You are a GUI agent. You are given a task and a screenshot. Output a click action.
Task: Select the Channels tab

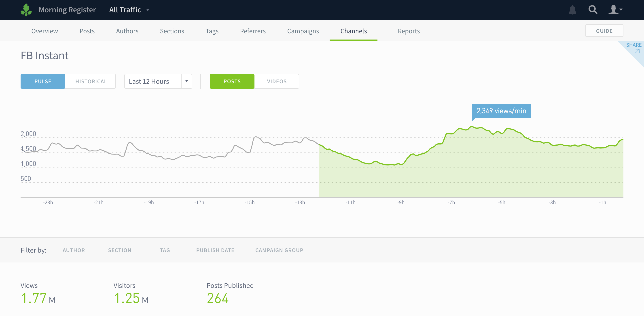click(354, 31)
